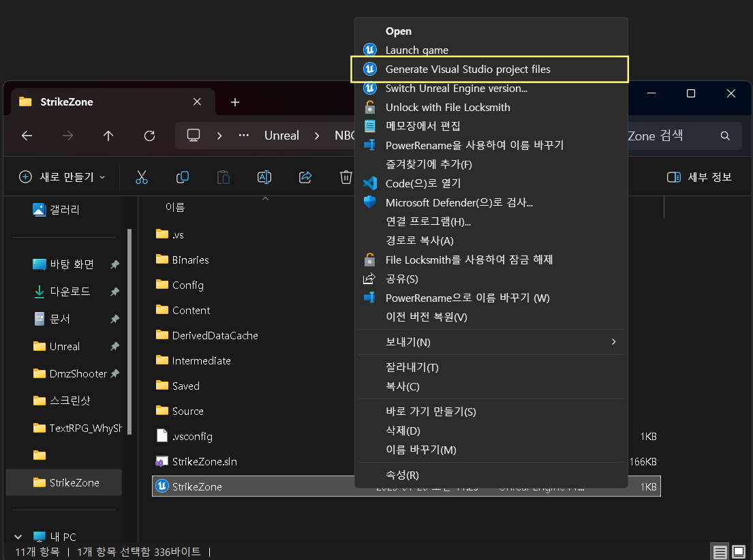Expand chevron after Unreal breadcrumb

click(317, 136)
